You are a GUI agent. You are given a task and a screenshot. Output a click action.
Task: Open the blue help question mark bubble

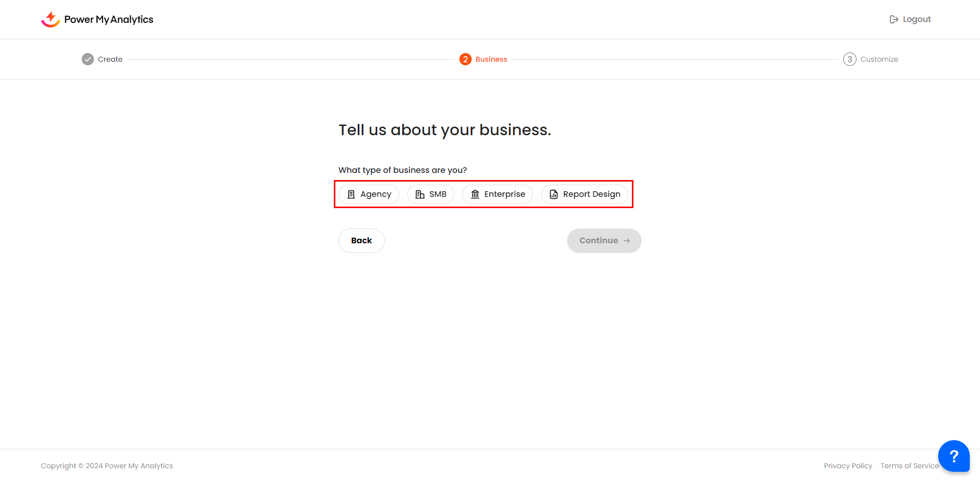tap(953, 455)
